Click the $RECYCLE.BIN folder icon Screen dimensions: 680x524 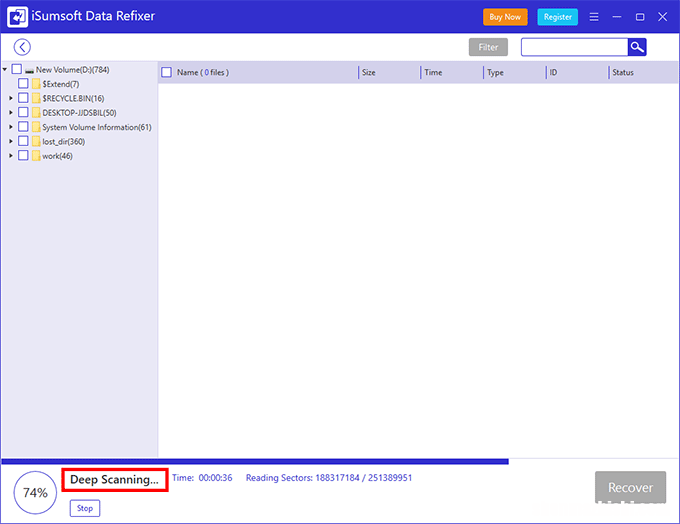pyautogui.click(x=36, y=99)
